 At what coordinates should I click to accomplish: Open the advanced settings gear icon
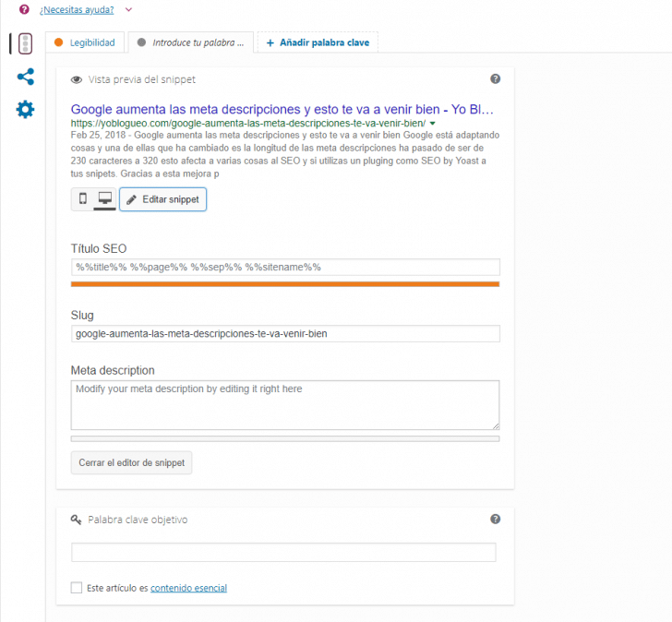(x=25, y=110)
